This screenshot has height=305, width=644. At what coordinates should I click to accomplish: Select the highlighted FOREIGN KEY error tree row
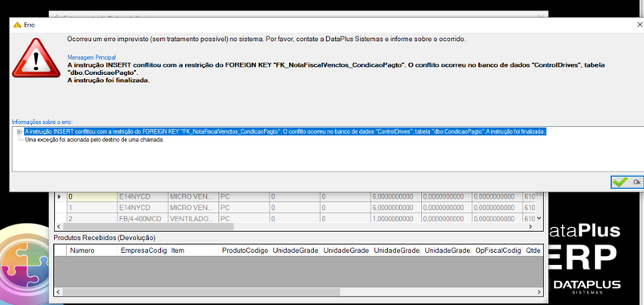(x=285, y=132)
